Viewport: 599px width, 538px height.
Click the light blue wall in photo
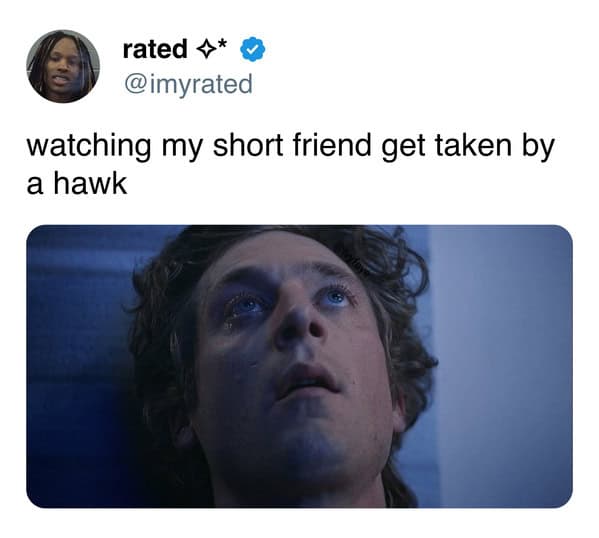click(x=504, y=363)
